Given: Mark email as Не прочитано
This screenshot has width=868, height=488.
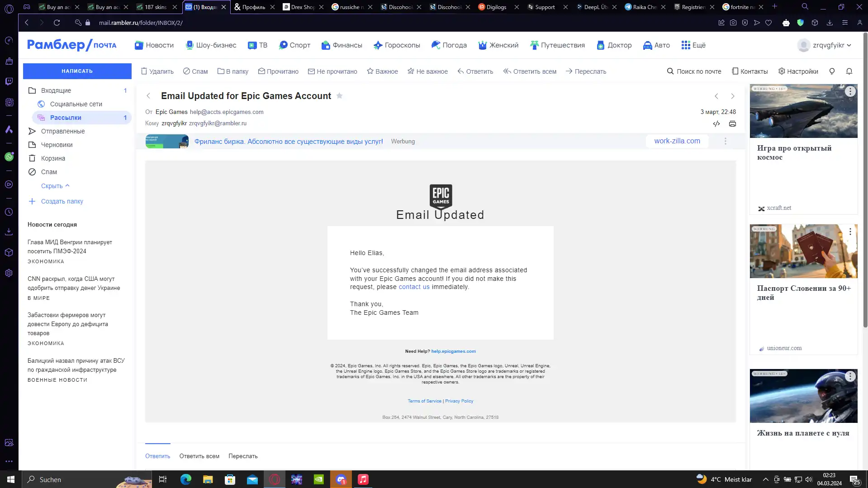Looking at the screenshot, I should (332, 71).
